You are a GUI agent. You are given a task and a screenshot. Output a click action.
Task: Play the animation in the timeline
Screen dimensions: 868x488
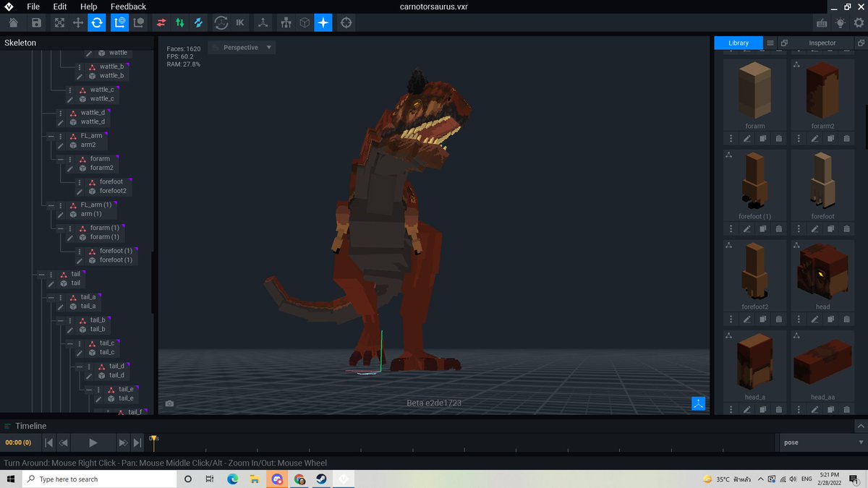[93, 442]
